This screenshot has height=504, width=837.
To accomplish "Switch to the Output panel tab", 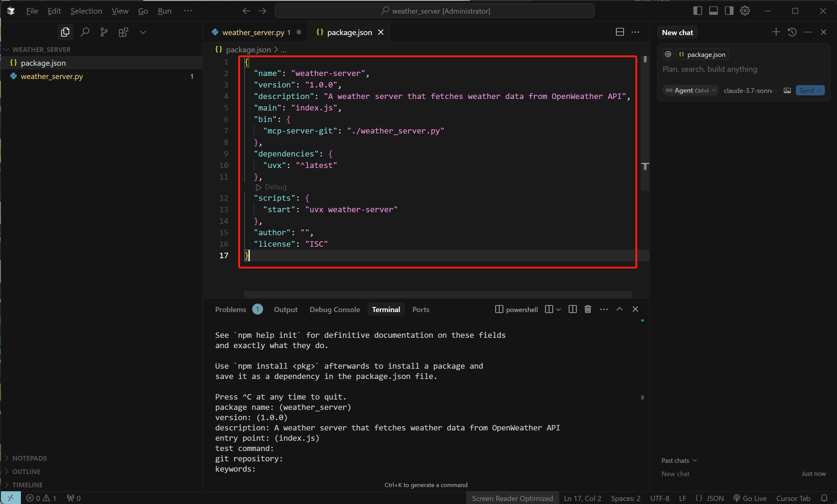I will click(285, 309).
